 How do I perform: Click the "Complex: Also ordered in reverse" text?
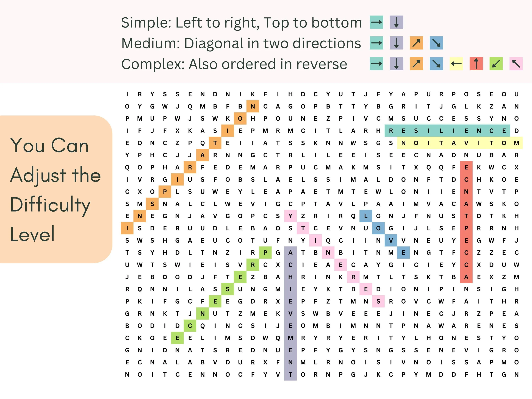point(234,64)
